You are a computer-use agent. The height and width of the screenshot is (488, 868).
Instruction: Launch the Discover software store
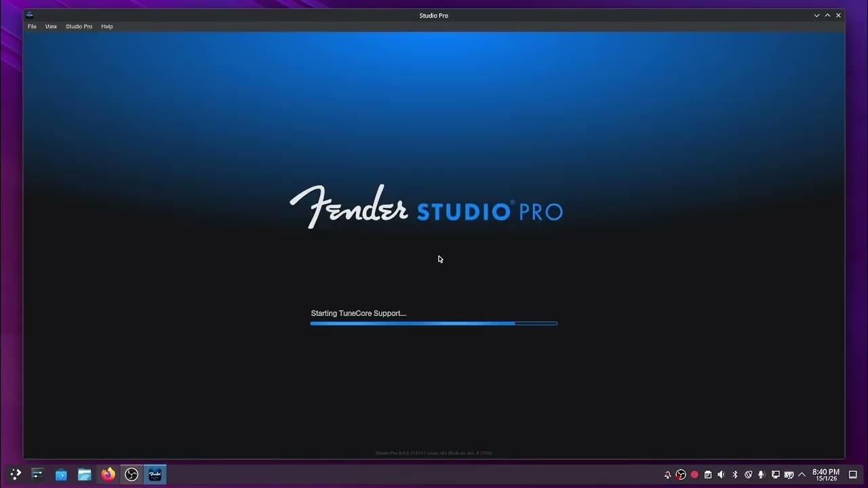coord(61,474)
